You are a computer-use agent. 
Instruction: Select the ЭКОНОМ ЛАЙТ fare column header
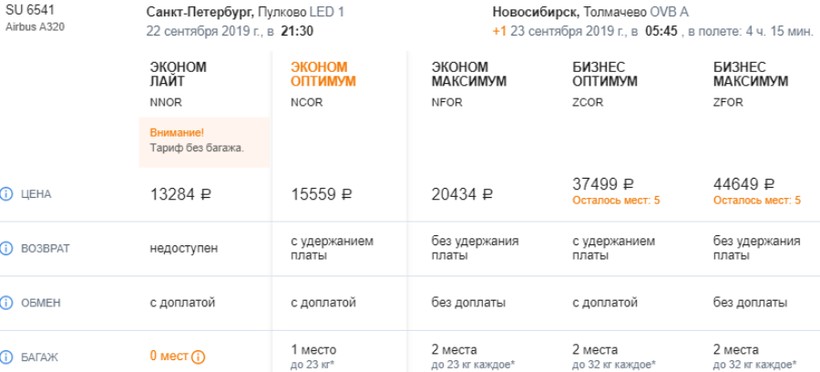point(178,74)
